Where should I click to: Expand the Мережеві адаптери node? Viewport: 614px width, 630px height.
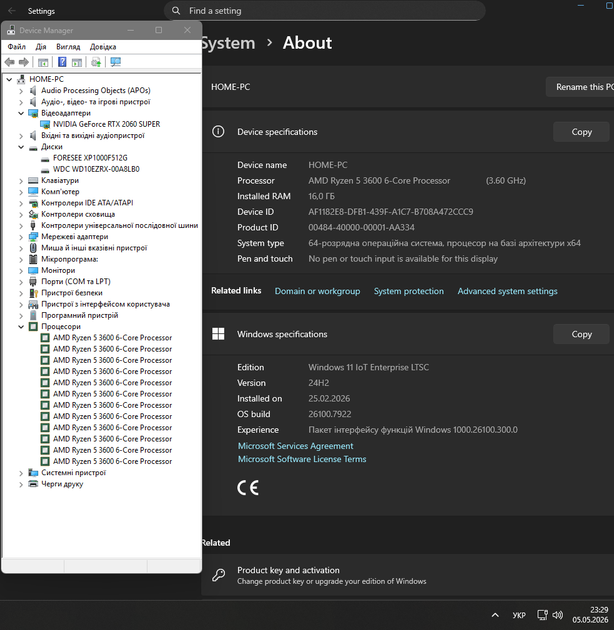[x=21, y=237]
